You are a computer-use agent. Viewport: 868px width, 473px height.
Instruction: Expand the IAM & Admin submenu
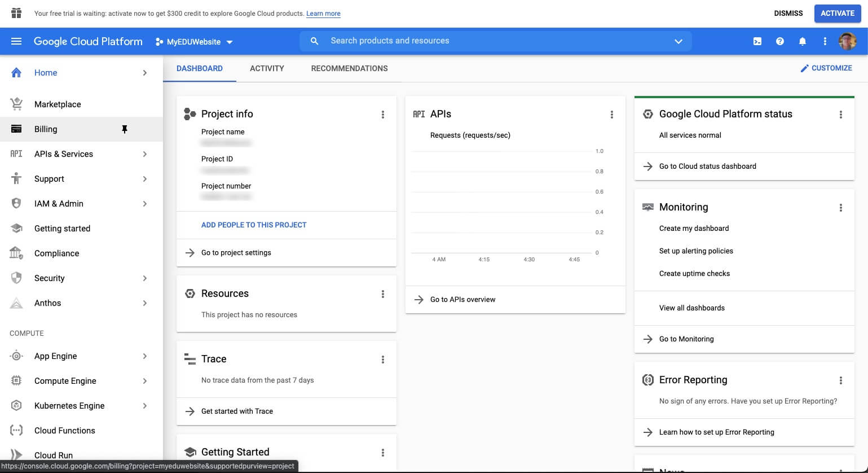coord(145,204)
